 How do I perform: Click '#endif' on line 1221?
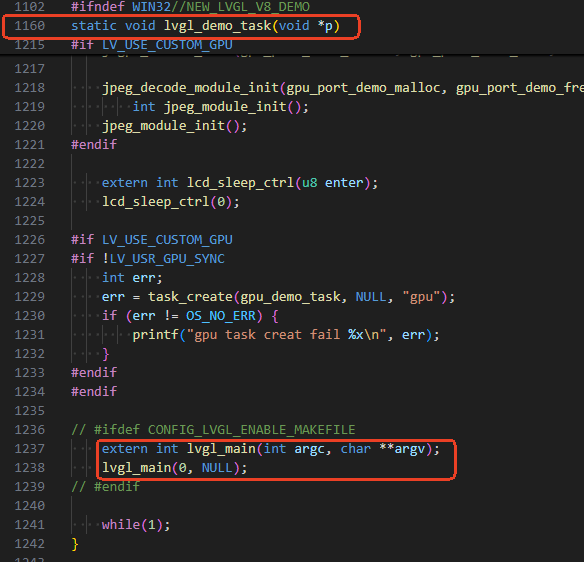(94, 145)
